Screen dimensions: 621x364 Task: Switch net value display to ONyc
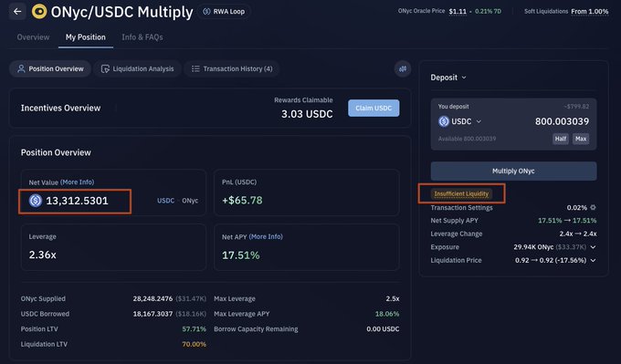pos(190,201)
